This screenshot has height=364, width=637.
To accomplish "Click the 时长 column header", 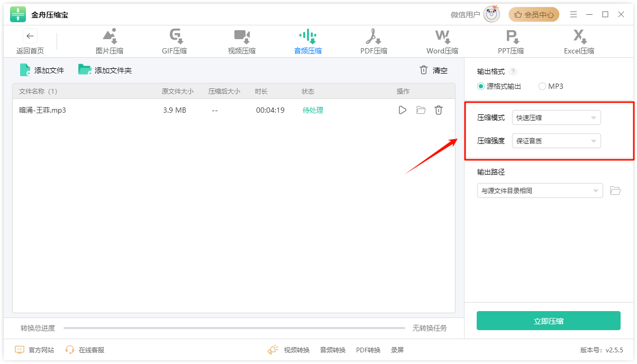I will (x=261, y=92).
